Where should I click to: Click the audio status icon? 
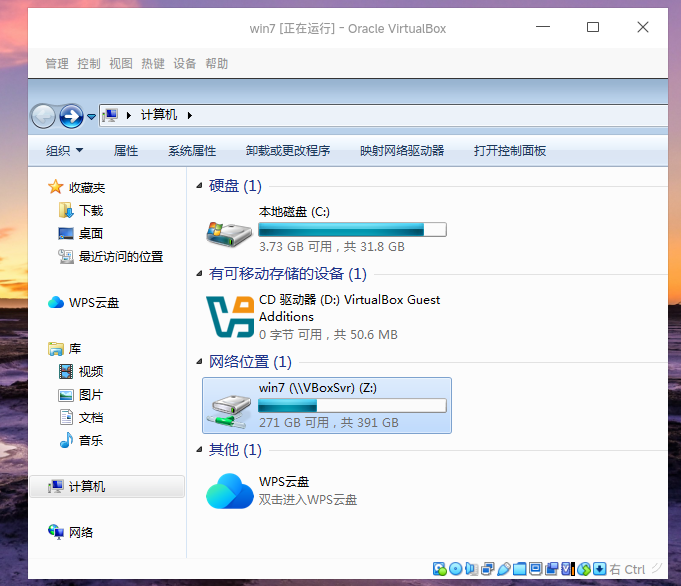click(471, 569)
